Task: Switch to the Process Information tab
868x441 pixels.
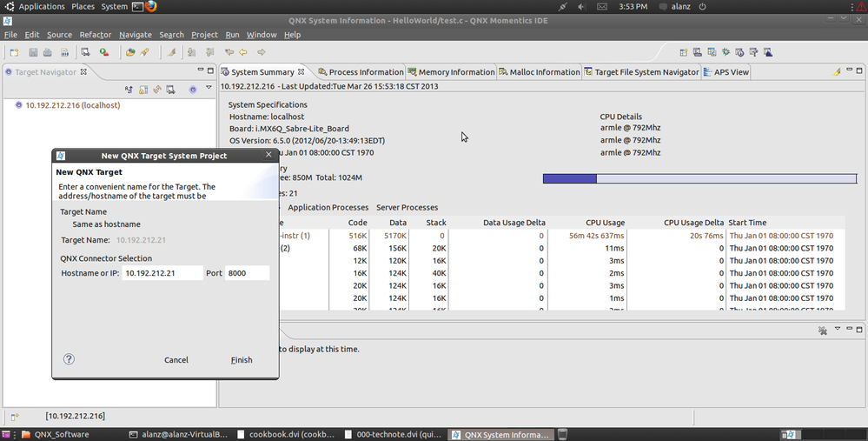Action: (361, 72)
